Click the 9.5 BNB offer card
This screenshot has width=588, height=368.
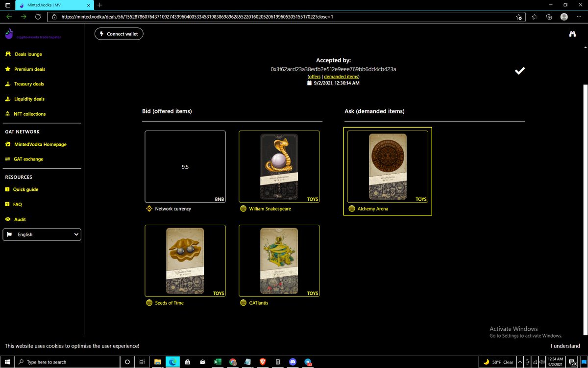click(185, 166)
